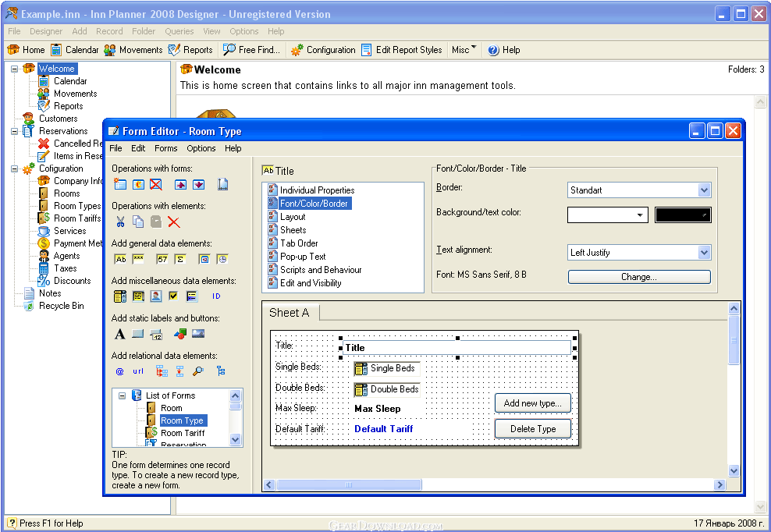Image resolution: width=771 pixels, height=532 pixels.
Task: Copy the selected element with the copy icon
Action: pyautogui.click(x=138, y=222)
